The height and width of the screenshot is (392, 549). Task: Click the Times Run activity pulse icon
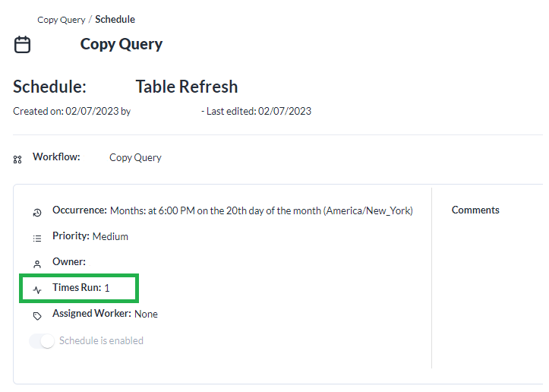37,289
